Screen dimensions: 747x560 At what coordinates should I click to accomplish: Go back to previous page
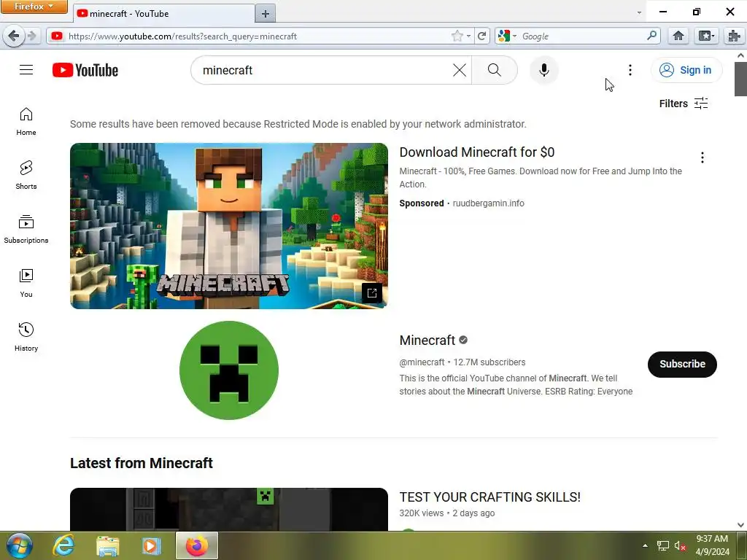point(13,36)
